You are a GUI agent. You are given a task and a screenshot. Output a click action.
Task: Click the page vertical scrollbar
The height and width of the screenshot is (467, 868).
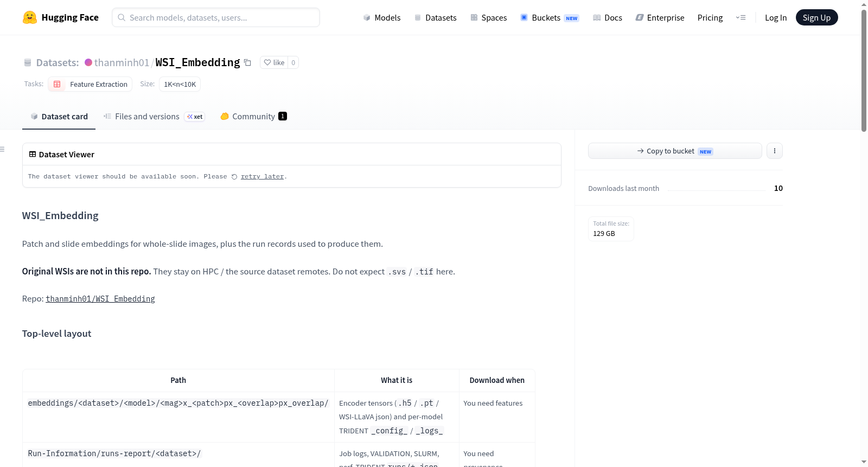864,71
